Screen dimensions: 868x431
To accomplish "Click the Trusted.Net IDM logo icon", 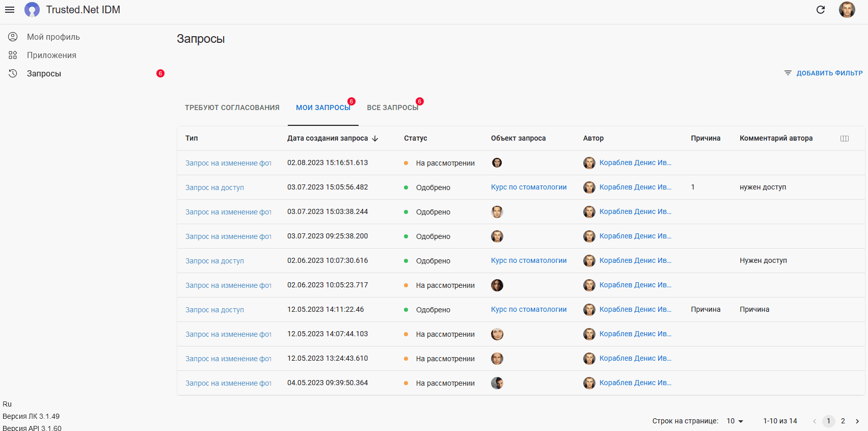I will (x=32, y=10).
